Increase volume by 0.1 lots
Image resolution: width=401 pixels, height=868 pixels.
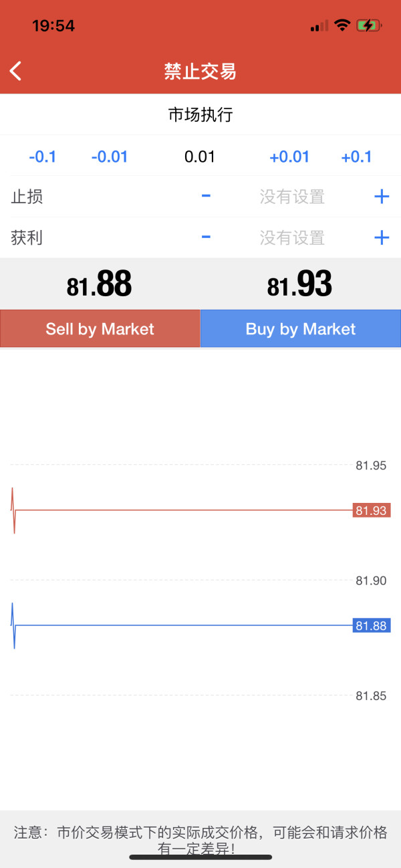click(x=356, y=157)
